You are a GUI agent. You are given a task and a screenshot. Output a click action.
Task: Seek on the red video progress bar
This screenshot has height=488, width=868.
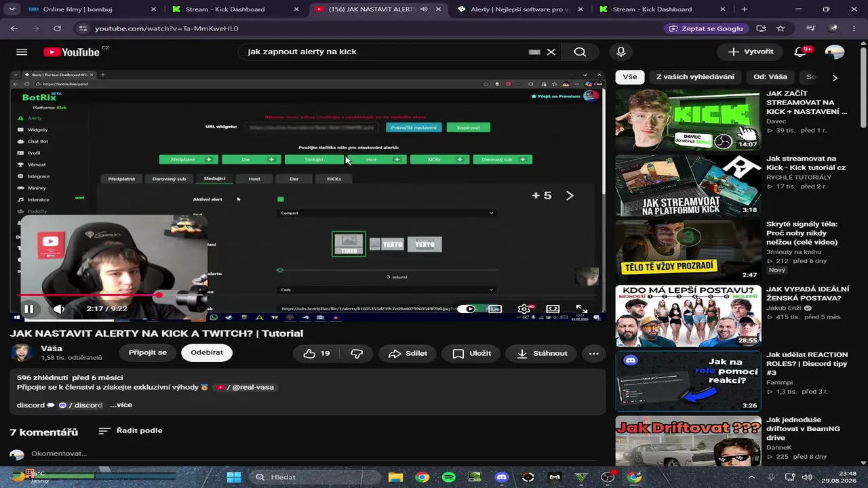tap(309, 295)
